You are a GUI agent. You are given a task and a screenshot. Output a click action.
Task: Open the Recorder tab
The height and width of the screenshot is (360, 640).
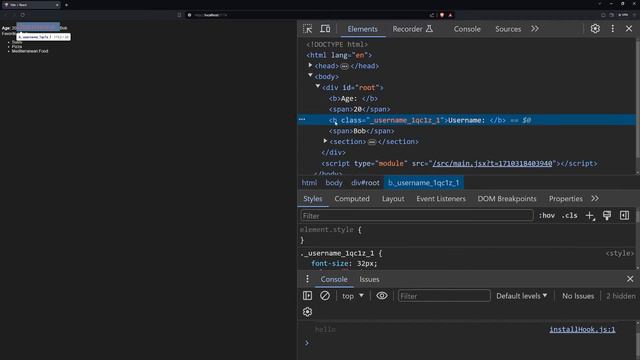click(412, 29)
